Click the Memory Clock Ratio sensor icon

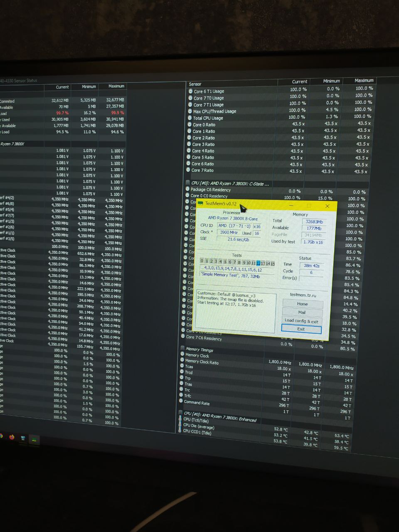pyautogui.click(x=182, y=360)
